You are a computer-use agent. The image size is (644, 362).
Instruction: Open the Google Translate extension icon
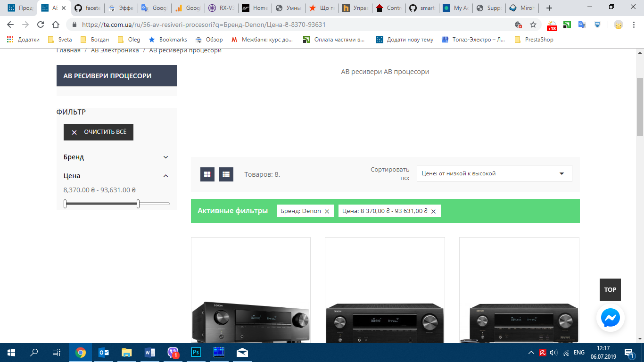coord(582,25)
